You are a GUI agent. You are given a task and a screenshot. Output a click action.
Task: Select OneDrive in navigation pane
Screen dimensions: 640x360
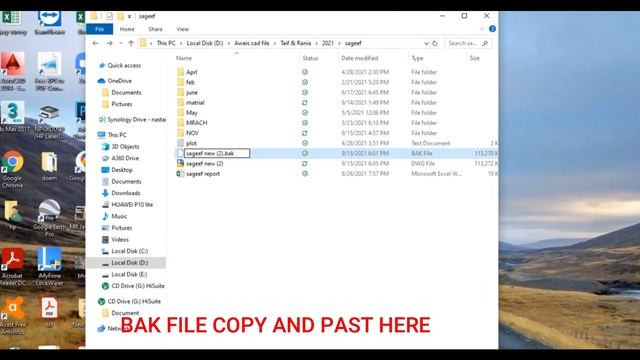[x=119, y=81]
